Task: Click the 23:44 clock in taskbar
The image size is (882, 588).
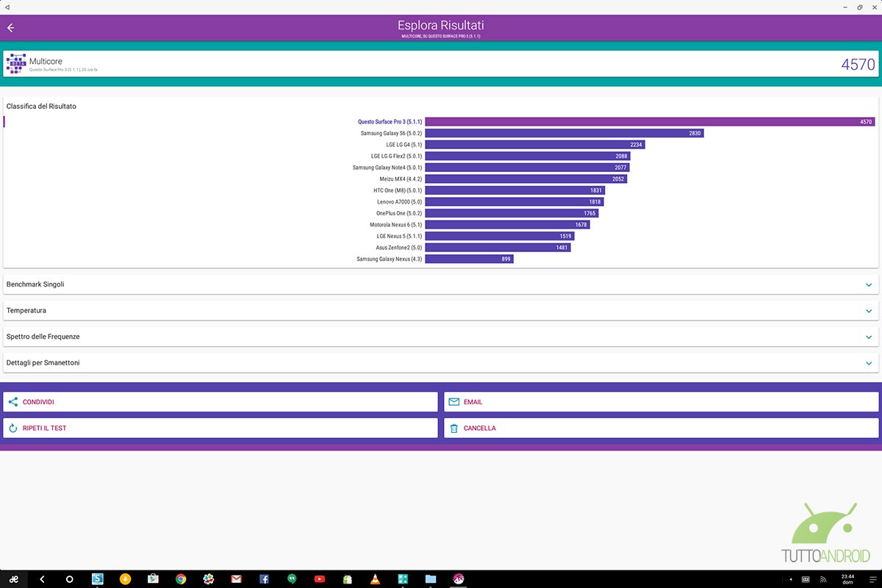Action: coord(847,576)
